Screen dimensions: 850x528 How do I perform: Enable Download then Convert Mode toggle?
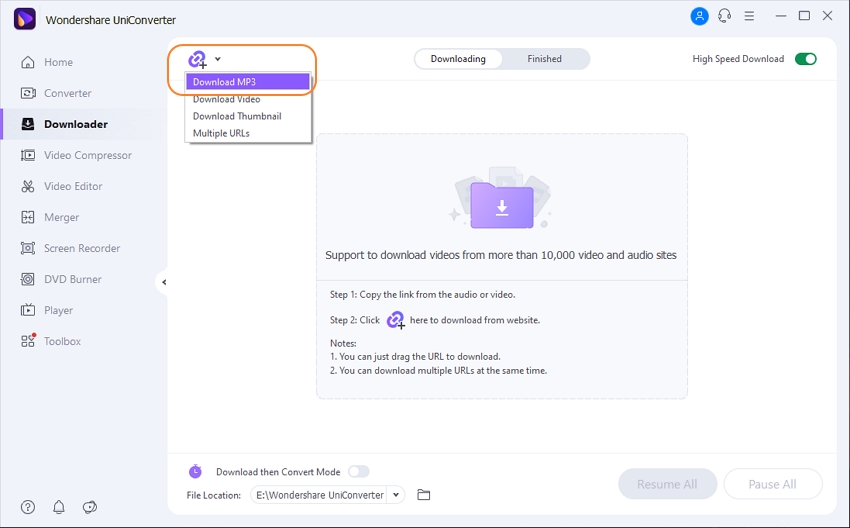tap(358, 472)
